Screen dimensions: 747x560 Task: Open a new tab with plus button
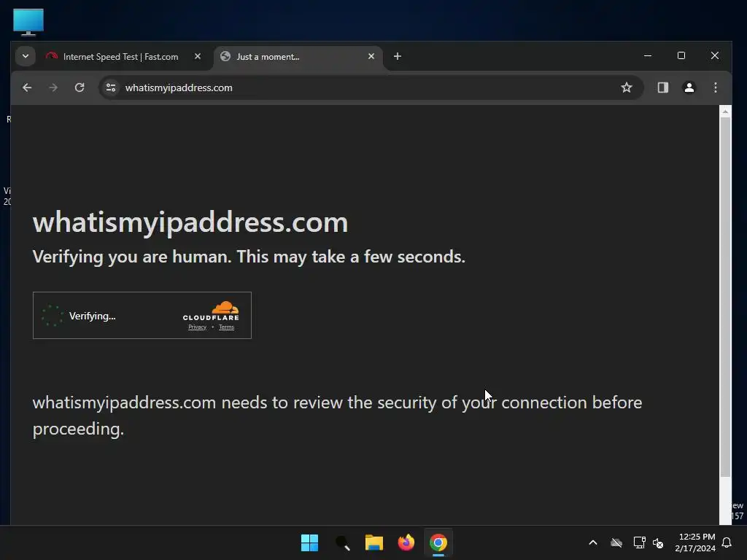point(398,56)
